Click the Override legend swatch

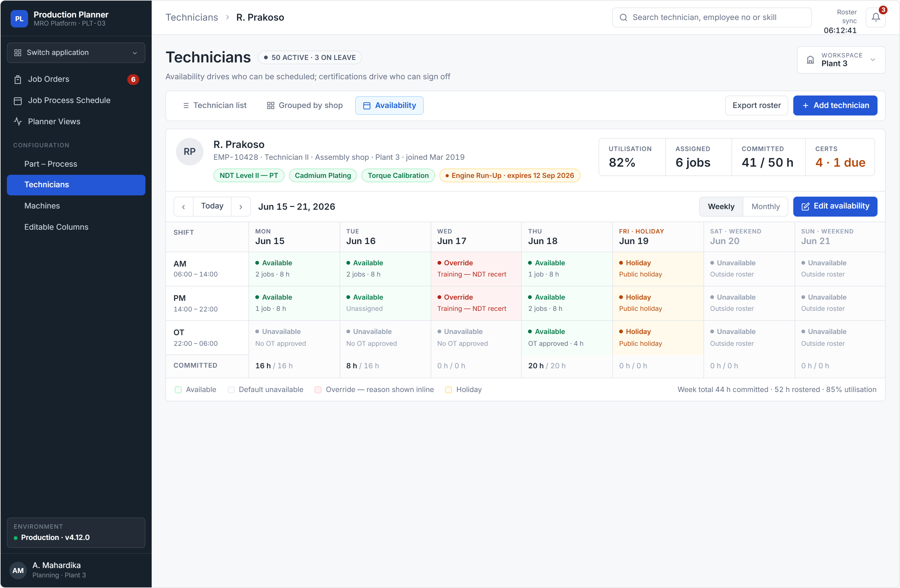[318, 390]
